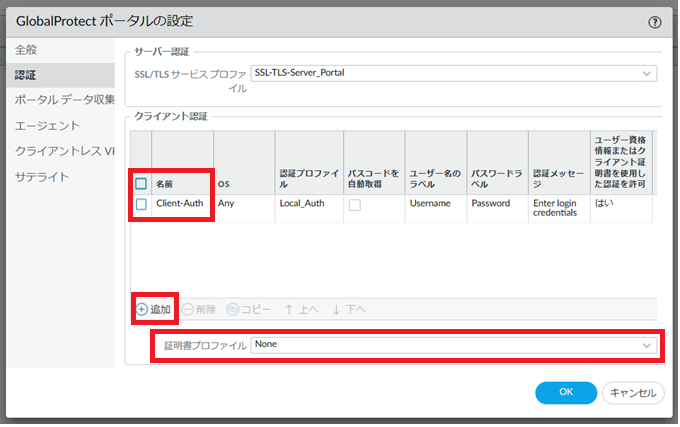Confirm with the OK button
Screen dimensions: 680x427
566,392
